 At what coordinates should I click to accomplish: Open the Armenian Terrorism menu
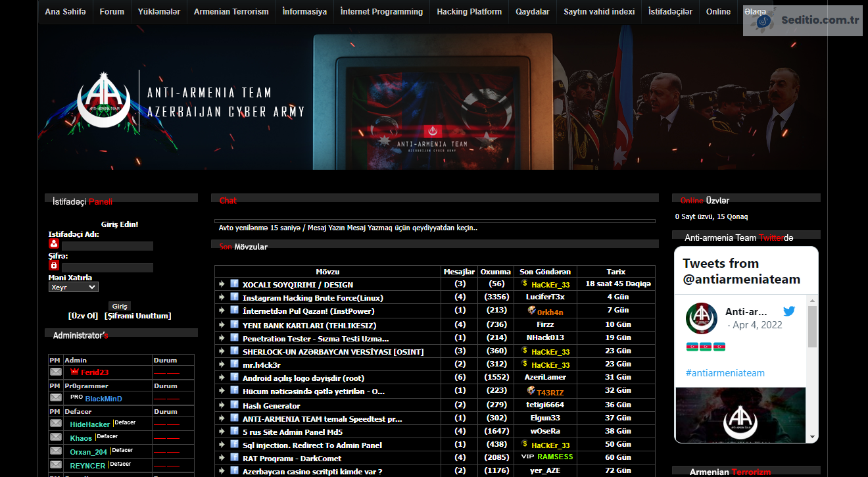[x=231, y=11]
